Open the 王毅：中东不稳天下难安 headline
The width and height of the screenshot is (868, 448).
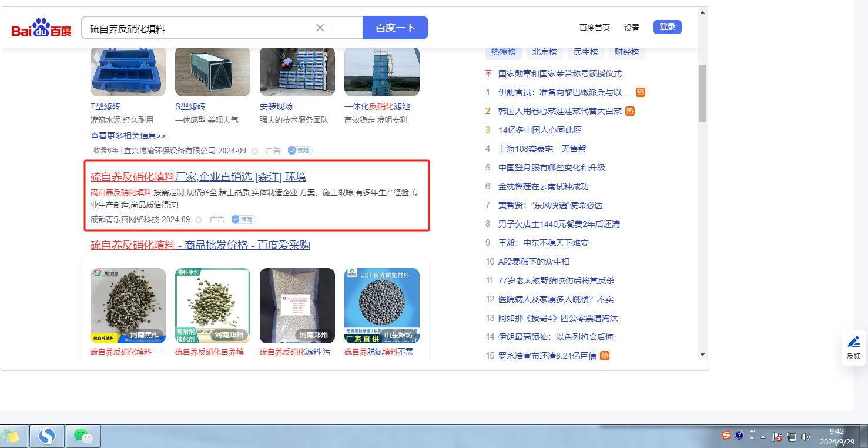pos(544,243)
